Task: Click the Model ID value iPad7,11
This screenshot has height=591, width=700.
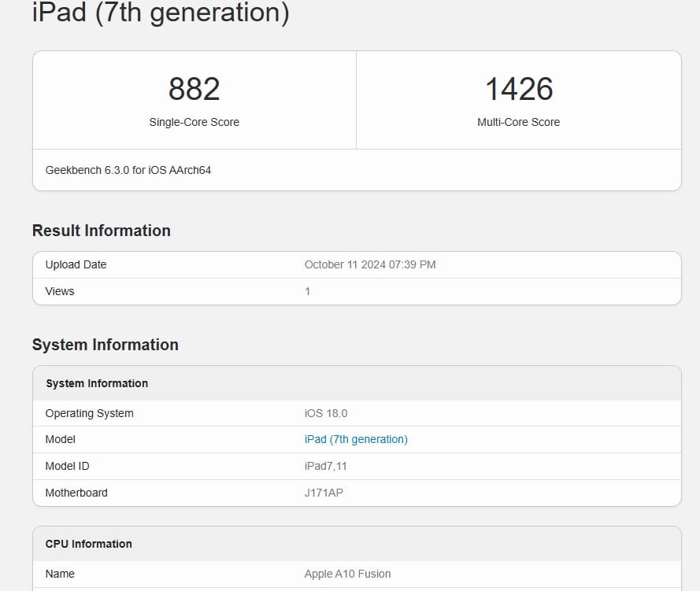Action: (x=325, y=466)
